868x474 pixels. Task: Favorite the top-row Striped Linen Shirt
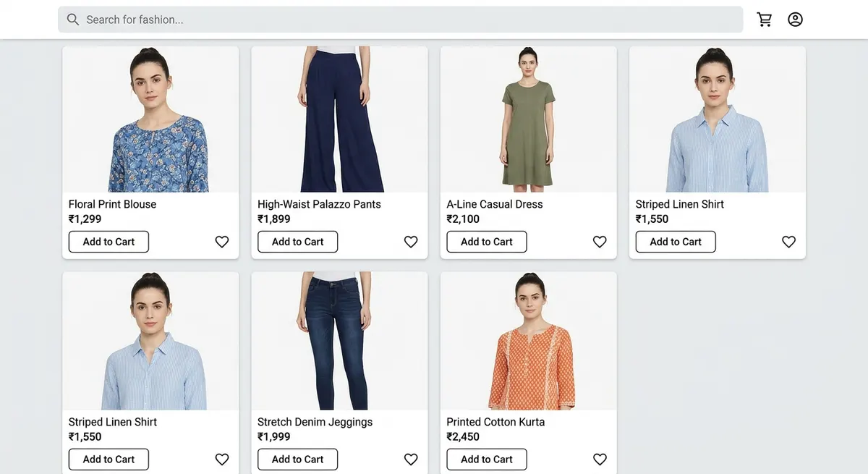coord(788,241)
